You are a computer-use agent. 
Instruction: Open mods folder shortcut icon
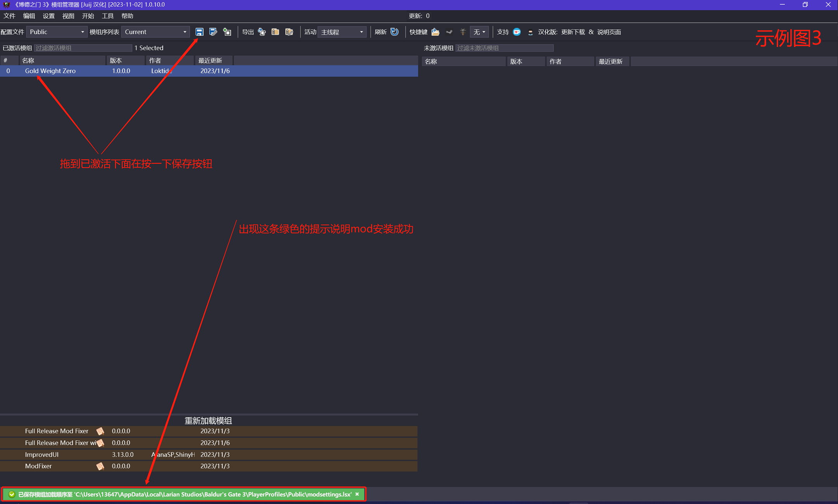435,32
